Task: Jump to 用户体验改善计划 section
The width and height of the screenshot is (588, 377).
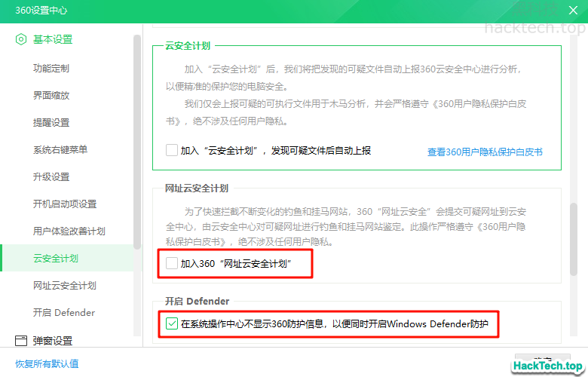Action: point(69,231)
